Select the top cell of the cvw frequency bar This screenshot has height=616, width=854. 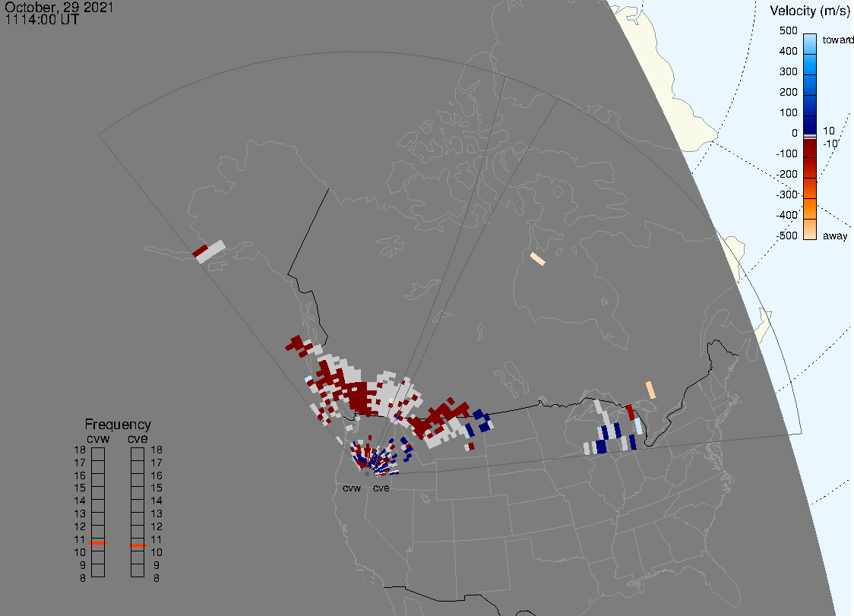point(98,453)
